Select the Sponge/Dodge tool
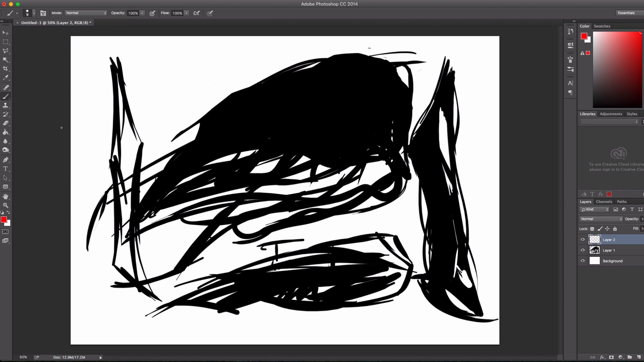The height and width of the screenshot is (362, 644). coord(6,150)
